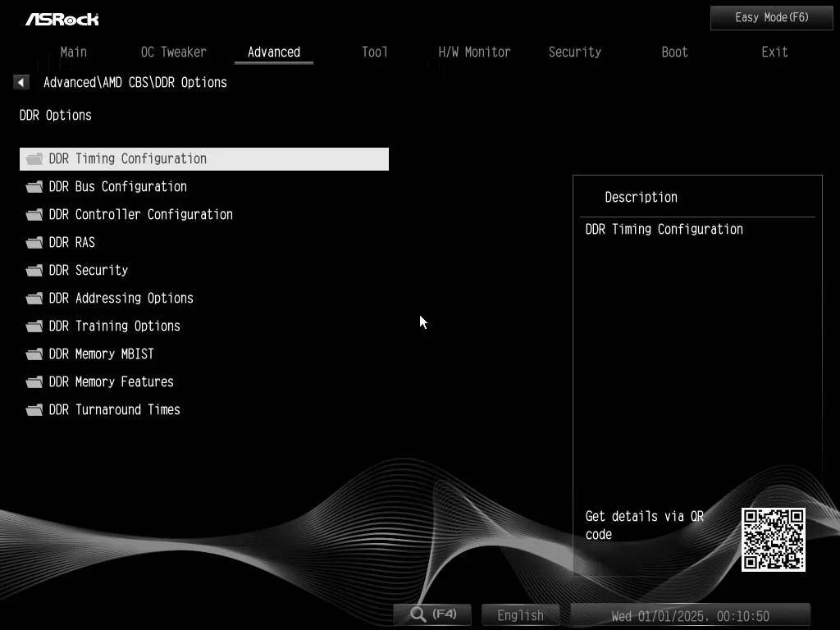Click the date and time display
The image size is (840, 630).
(690, 615)
